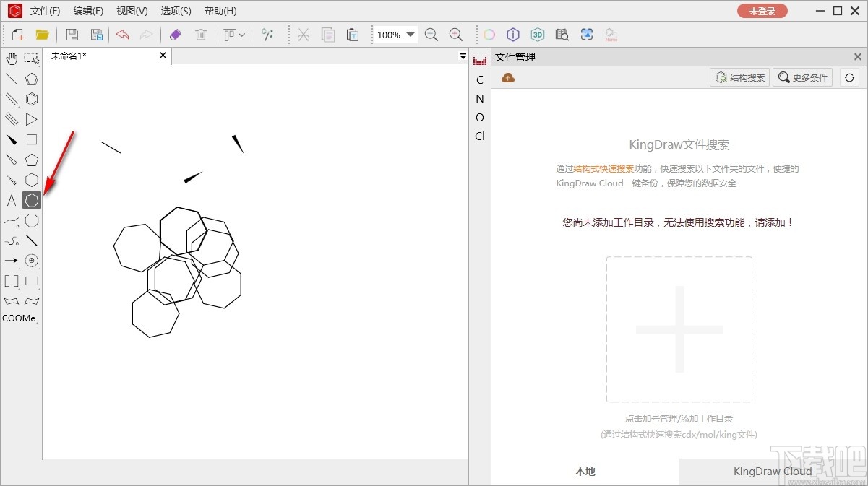This screenshot has width=868, height=486.
Task: Switch to the KingDraw Cloud tab
Action: [773, 472]
